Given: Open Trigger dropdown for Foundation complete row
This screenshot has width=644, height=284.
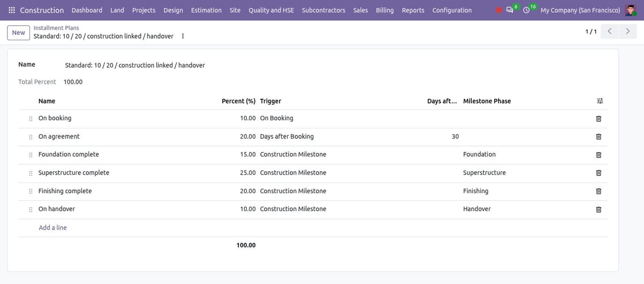Looking at the screenshot, I should tap(341, 154).
